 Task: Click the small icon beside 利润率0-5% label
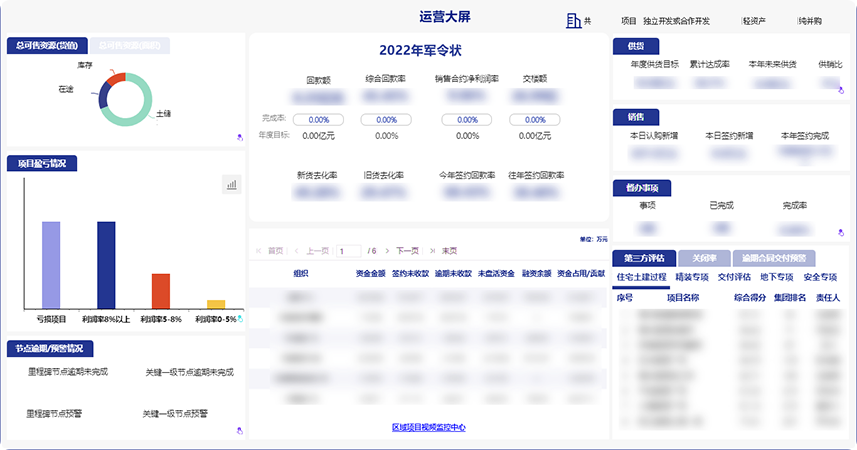coord(240,319)
